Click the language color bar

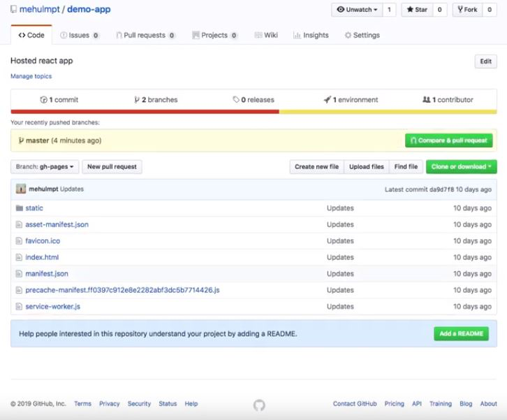tap(253, 112)
